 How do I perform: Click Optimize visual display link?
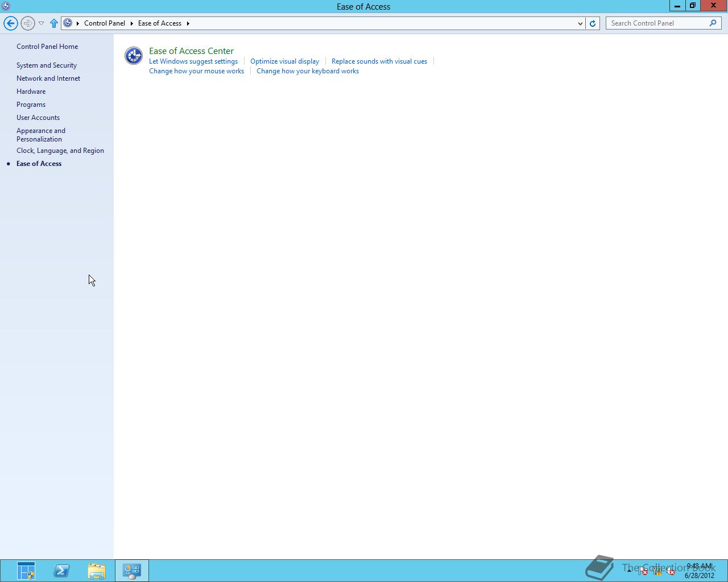pos(284,61)
